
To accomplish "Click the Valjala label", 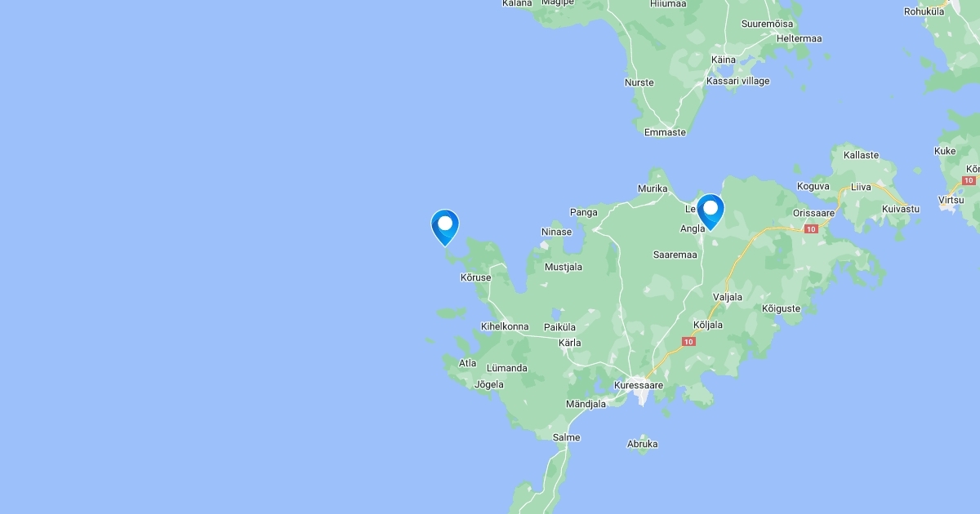I will [x=728, y=298].
